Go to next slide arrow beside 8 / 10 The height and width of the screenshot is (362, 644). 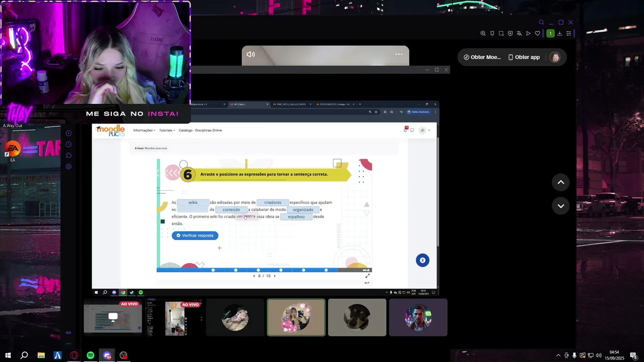[275, 276]
